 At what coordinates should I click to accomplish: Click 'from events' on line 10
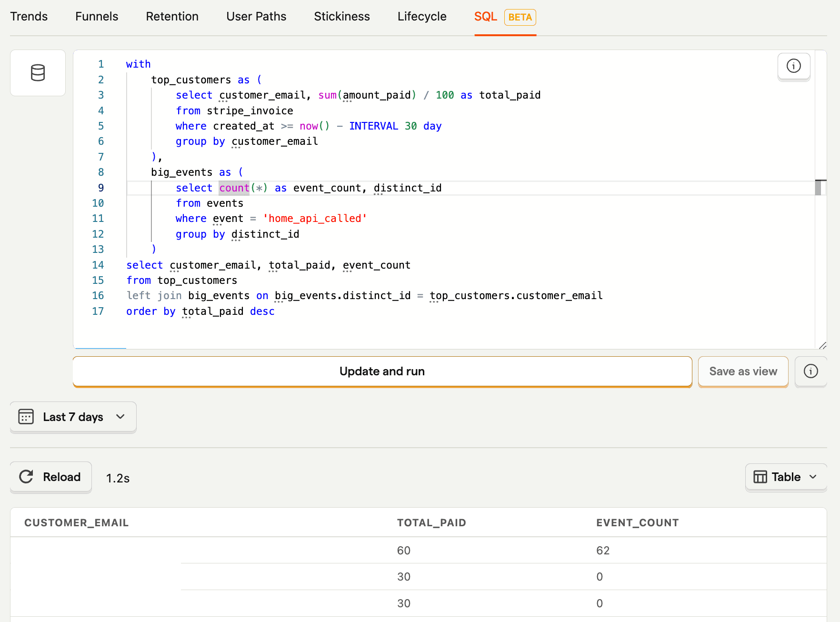[210, 203]
